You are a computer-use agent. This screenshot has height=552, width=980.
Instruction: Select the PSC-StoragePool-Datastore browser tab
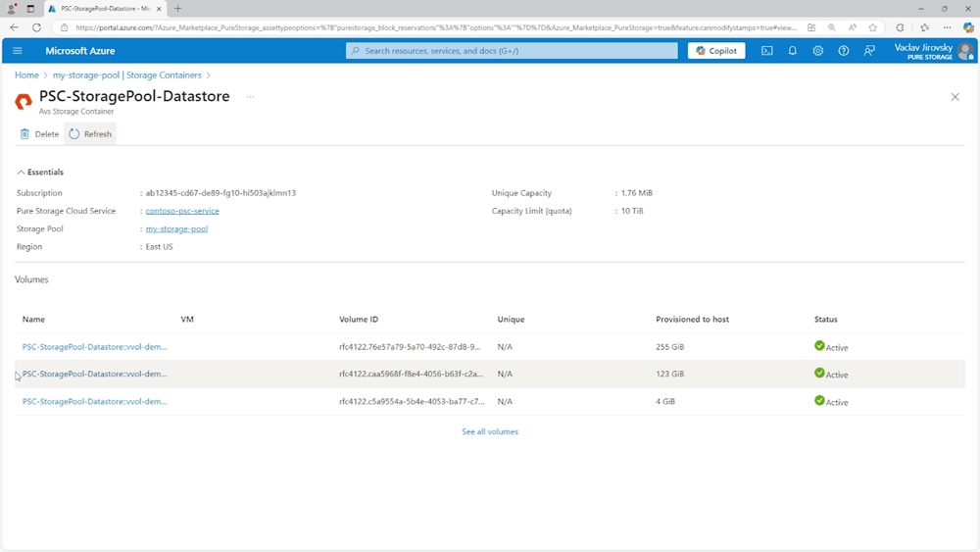tap(105, 9)
